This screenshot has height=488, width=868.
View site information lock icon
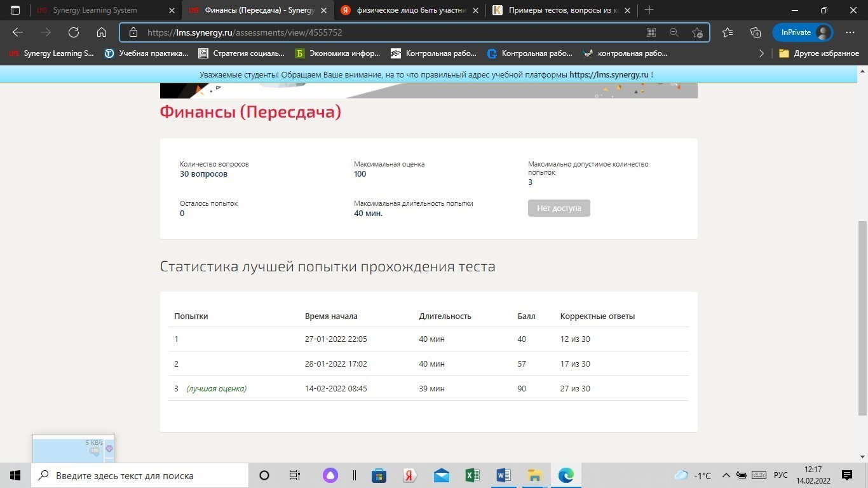click(133, 32)
